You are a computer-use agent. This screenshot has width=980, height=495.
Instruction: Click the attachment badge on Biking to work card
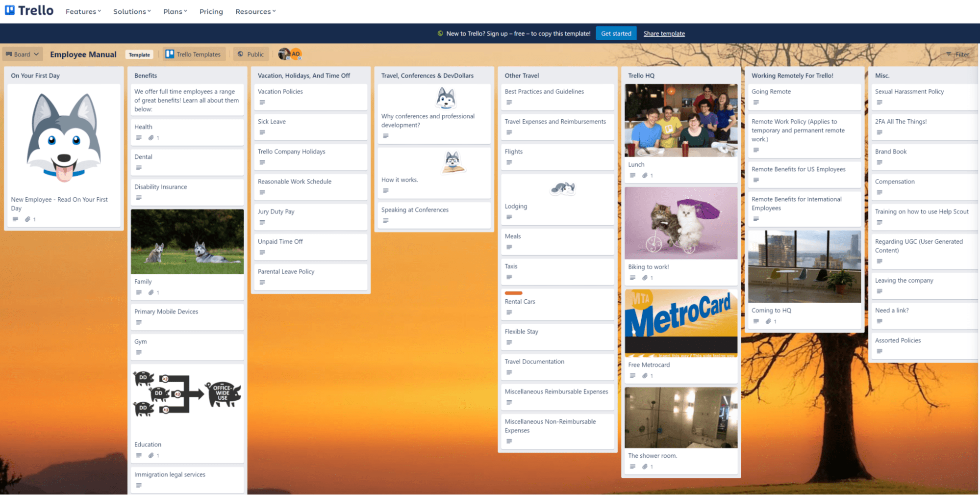click(646, 278)
